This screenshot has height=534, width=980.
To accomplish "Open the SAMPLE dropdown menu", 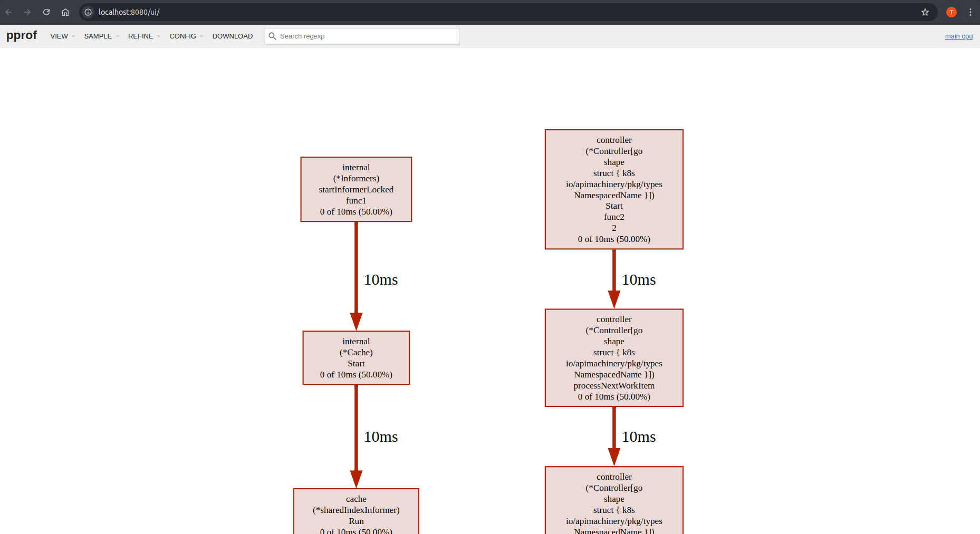I will (x=98, y=36).
